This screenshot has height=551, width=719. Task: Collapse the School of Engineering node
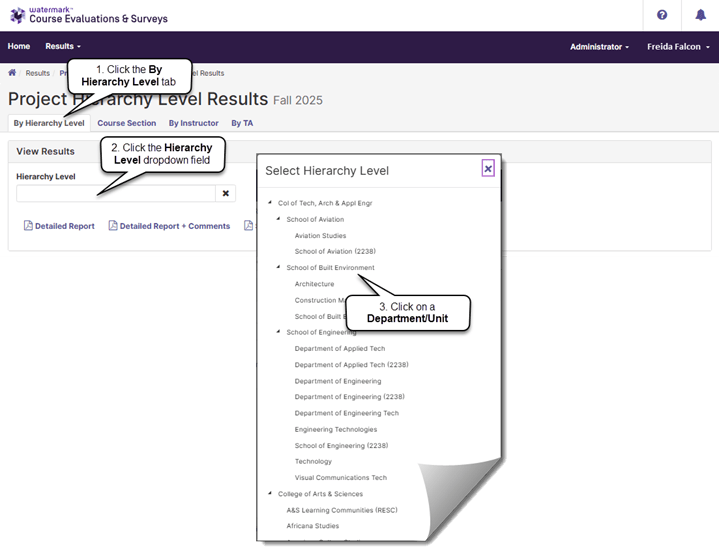(278, 331)
